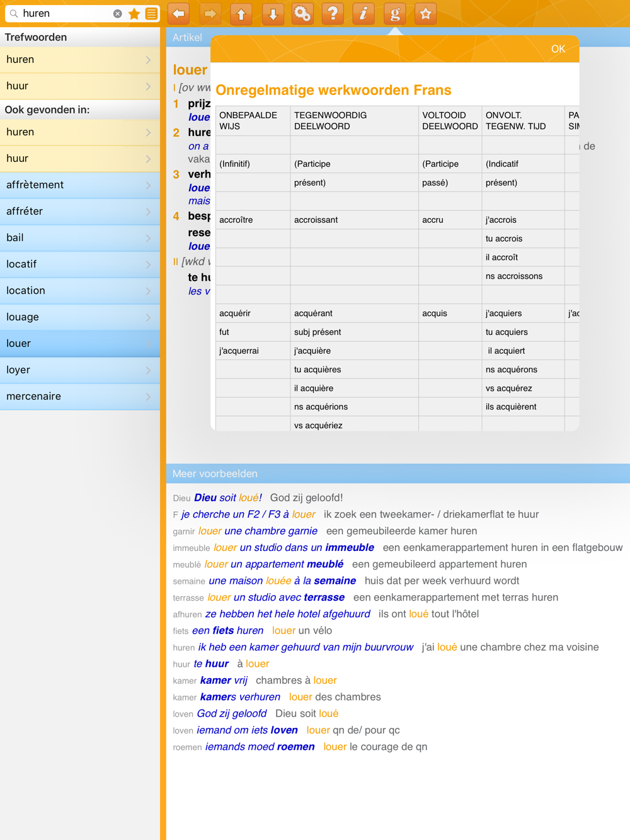The image size is (630, 840).
Task: Jump to next entry with down arrow
Action: pos(272,13)
